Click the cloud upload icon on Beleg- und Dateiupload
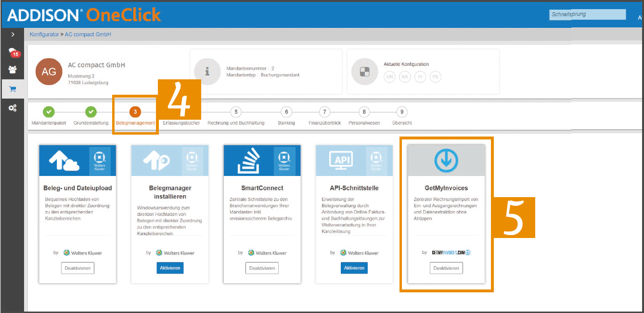 [64, 161]
